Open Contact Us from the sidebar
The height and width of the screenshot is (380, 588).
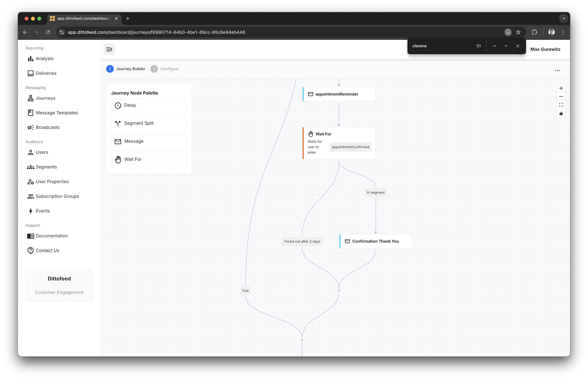tap(48, 250)
